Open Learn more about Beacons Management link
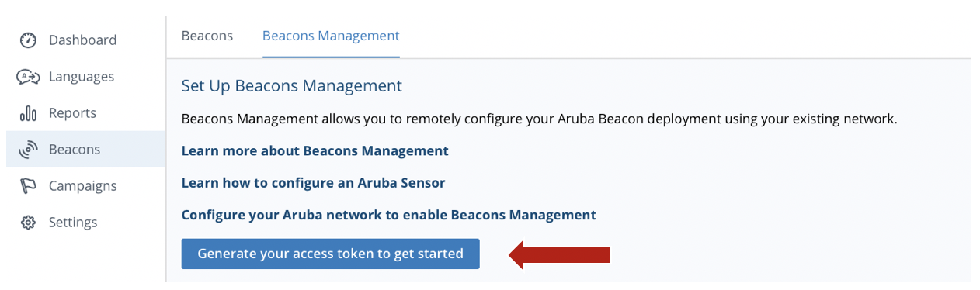This screenshot has width=980, height=290. pyautogui.click(x=315, y=150)
